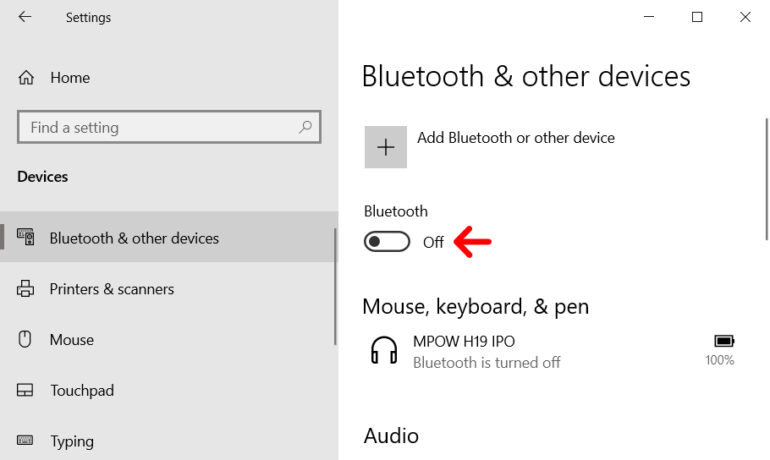Turn on the Bluetooth toggle

click(387, 241)
